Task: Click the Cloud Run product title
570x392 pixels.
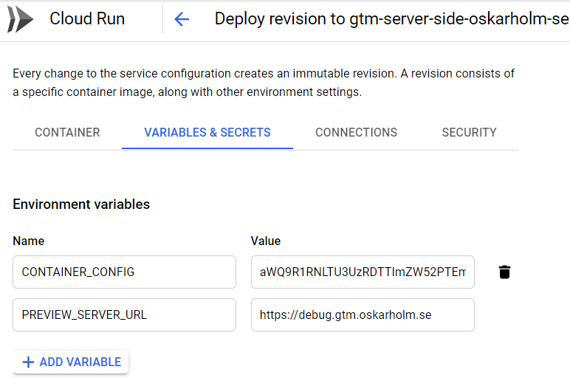Action: tap(87, 19)
